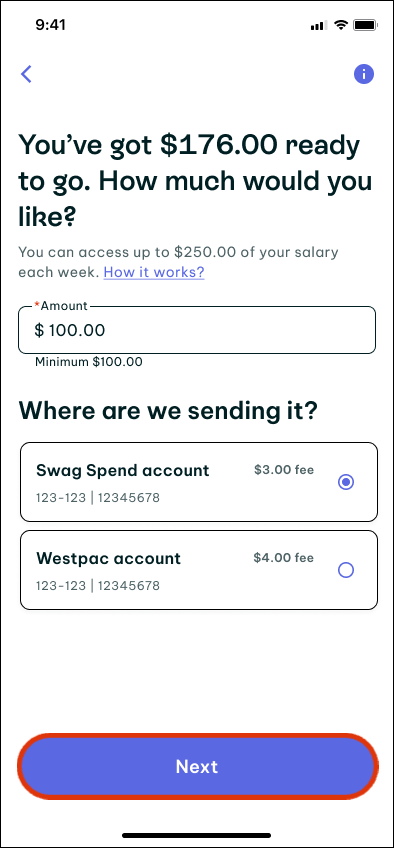Viewport: 394px width, 848px height.
Task: Tap the 9:41 clock in status bar
Action: pyautogui.click(x=50, y=25)
